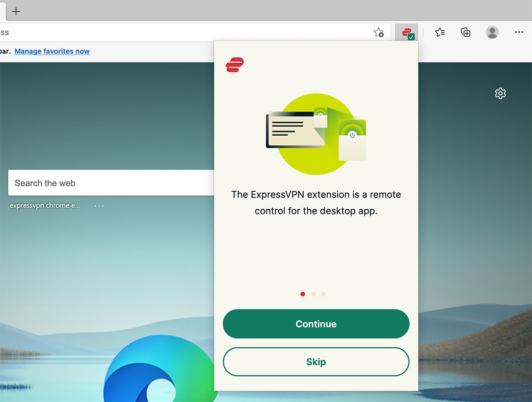The image size is (532, 402).
Task: Open the Collections icon
Action: click(465, 32)
